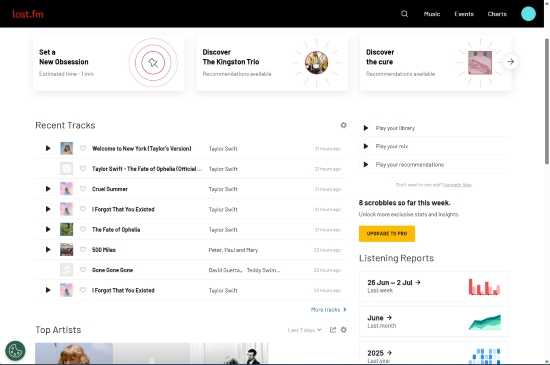Open Top Artists settings gear
The image size is (550, 365).
click(344, 330)
